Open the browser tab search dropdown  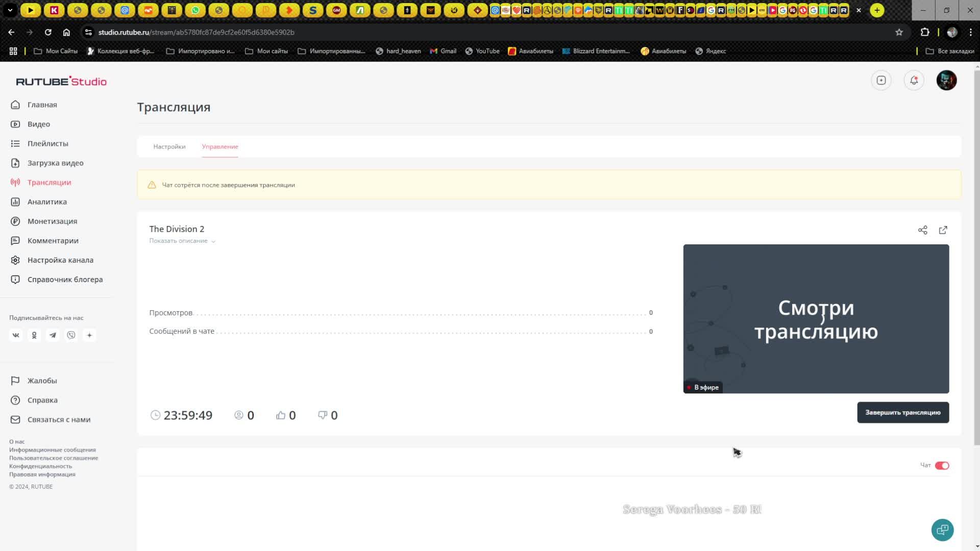10,10
